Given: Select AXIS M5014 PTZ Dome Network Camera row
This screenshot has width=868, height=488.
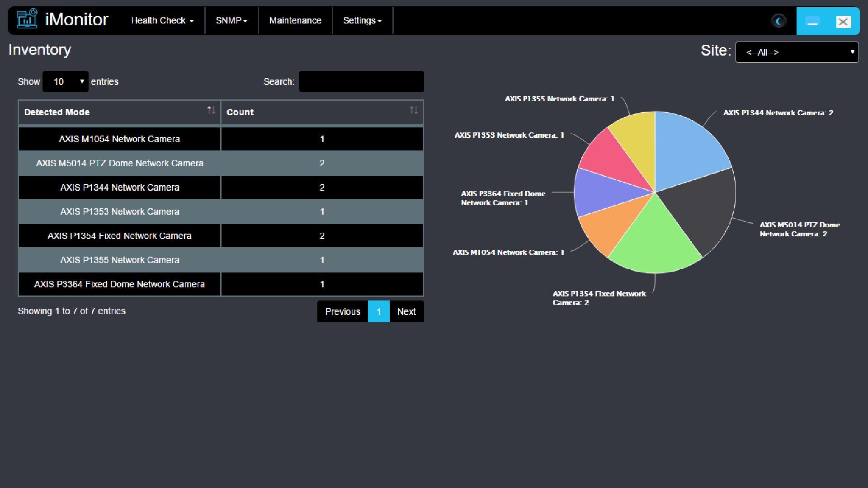Looking at the screenshot, I should click(221, 163).
